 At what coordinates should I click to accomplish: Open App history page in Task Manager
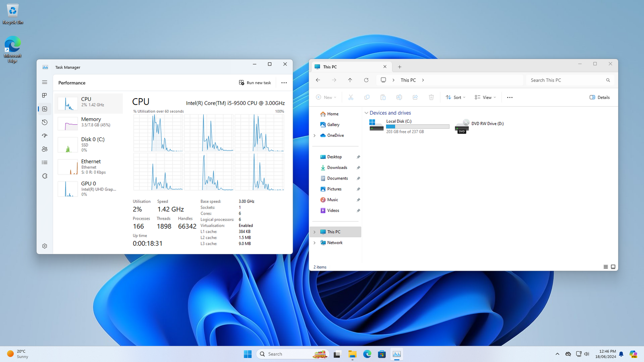coord(45,122)
